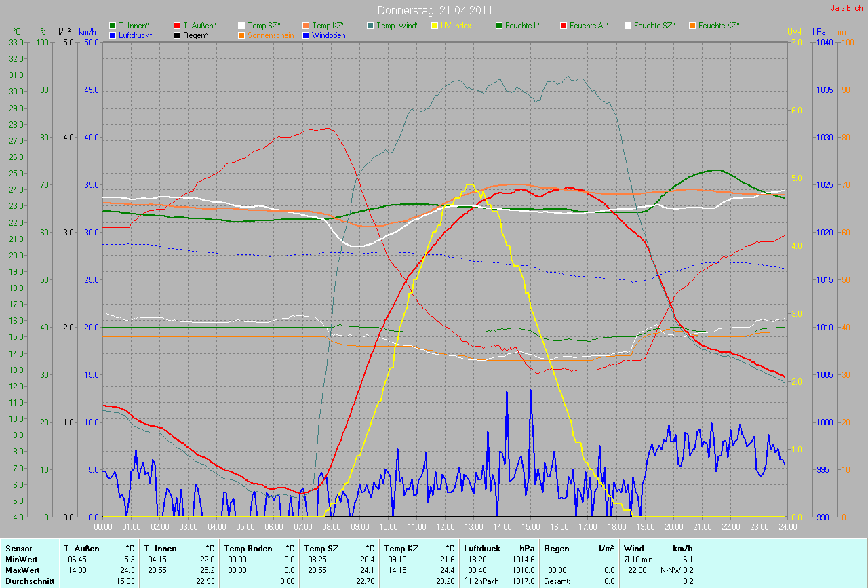Select the 'UV Index' legend label
This screenshot has height=588, width=868.
pyautogui.click(x=456, y=25)
